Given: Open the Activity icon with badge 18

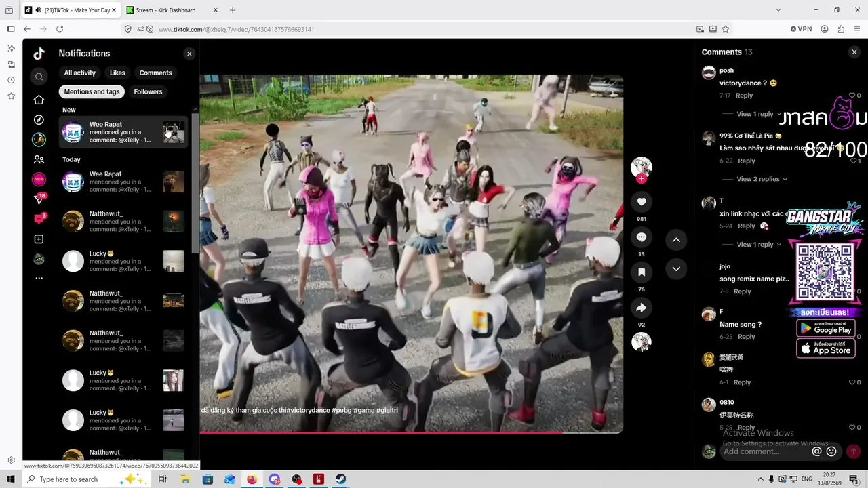Looking at the screenshot, I should pos(39,199).
